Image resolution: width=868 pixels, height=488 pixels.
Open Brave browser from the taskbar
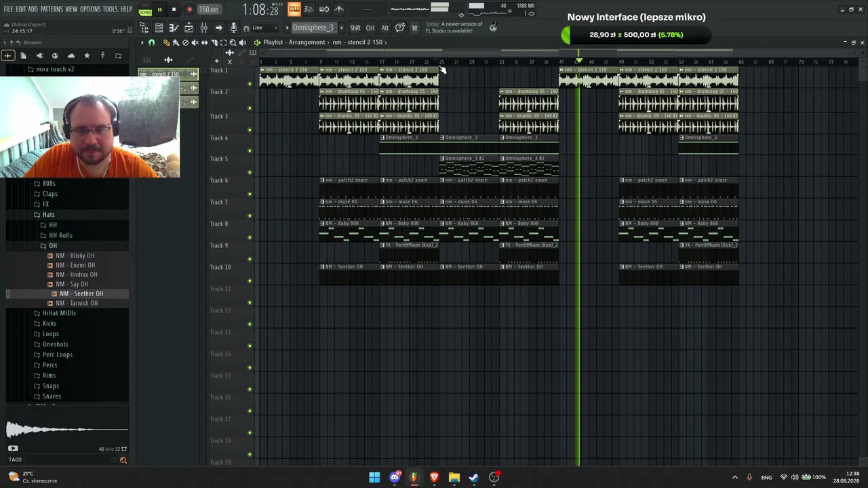point(434,477)
